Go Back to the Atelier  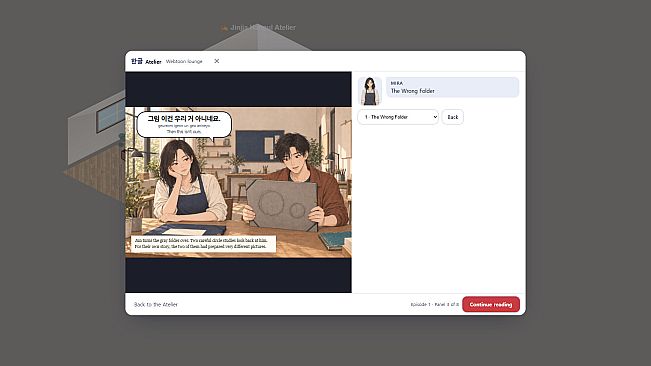156,305
